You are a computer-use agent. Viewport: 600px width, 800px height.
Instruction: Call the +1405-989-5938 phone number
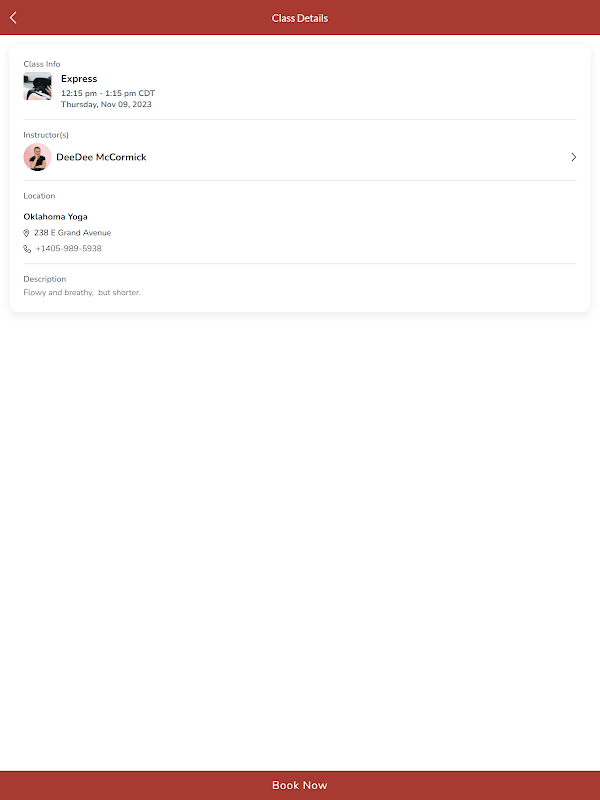tap(68, 249)
